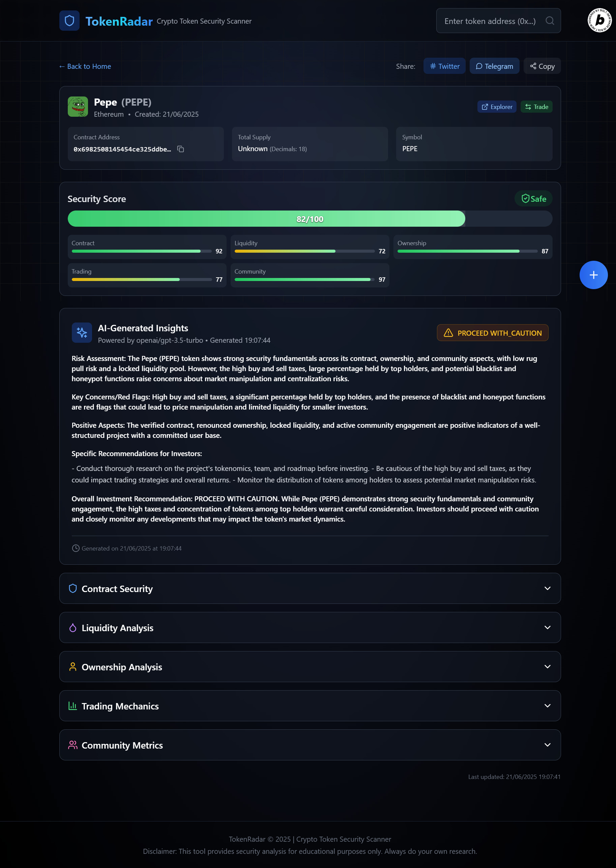Click the search magnifier icon

(x=550, y=21)
